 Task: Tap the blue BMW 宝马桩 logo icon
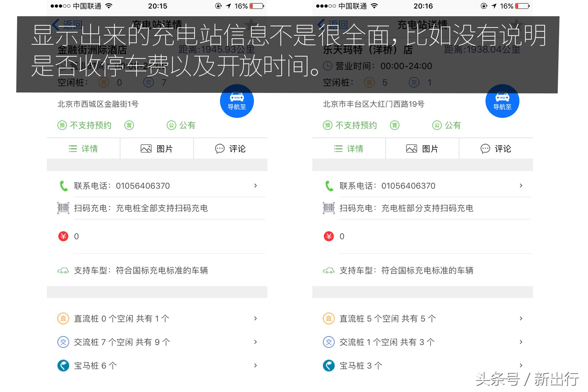tap(63, 365)
